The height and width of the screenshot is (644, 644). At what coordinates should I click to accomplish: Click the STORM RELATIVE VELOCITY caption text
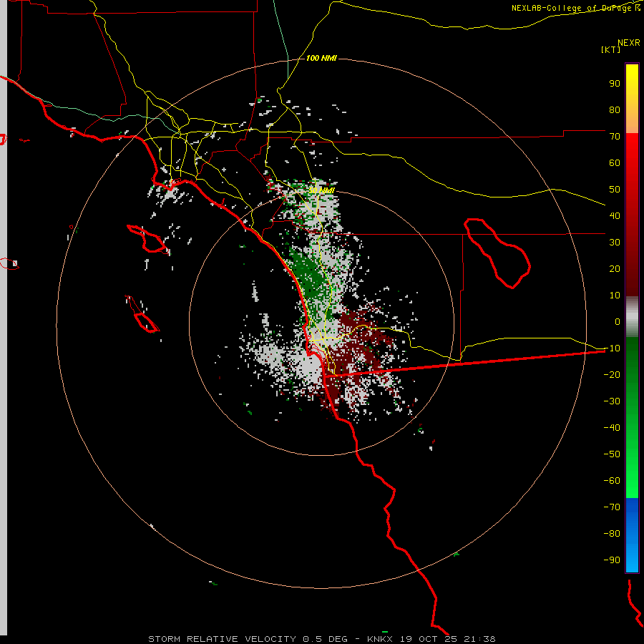tap(223, 639)
